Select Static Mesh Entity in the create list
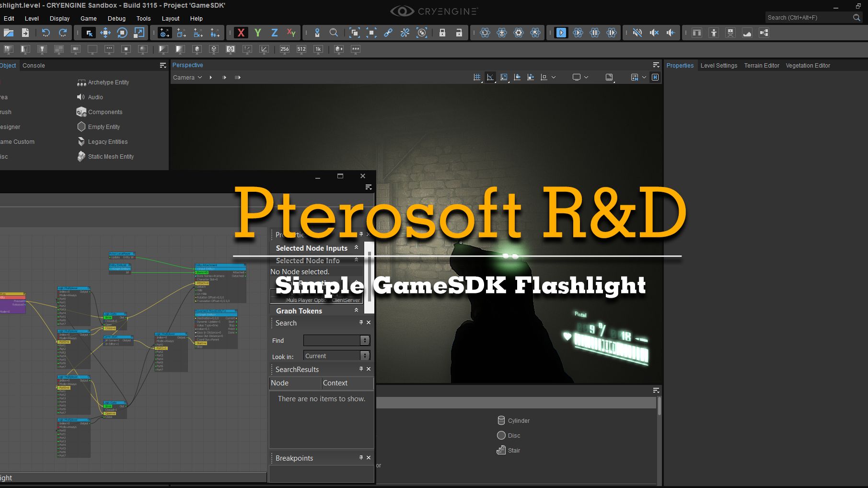This screenshot has width=868, height=488. pos(105,156)
